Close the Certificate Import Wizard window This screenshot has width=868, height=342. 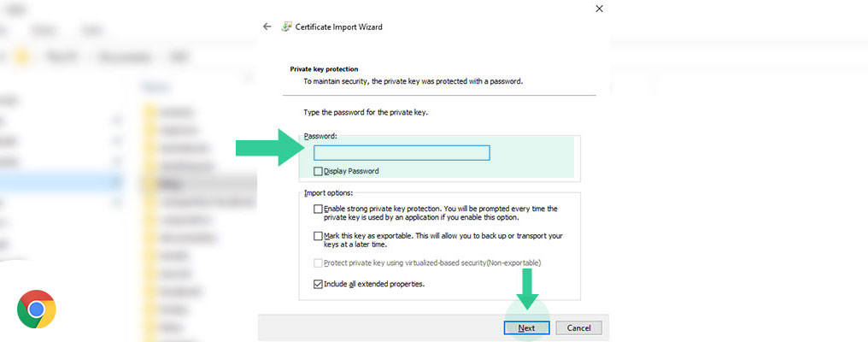(x=599, y=9)
